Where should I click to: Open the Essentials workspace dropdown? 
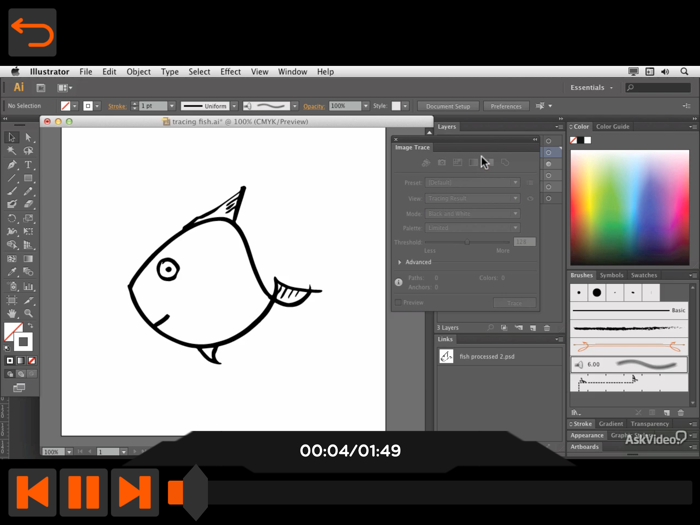tap(592, 88)
